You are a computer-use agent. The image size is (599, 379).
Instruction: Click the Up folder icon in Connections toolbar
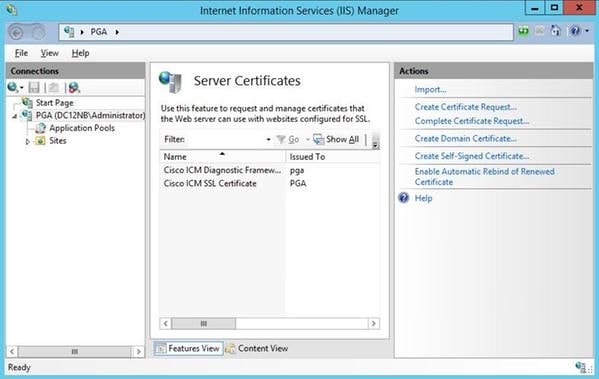point(54,87)
